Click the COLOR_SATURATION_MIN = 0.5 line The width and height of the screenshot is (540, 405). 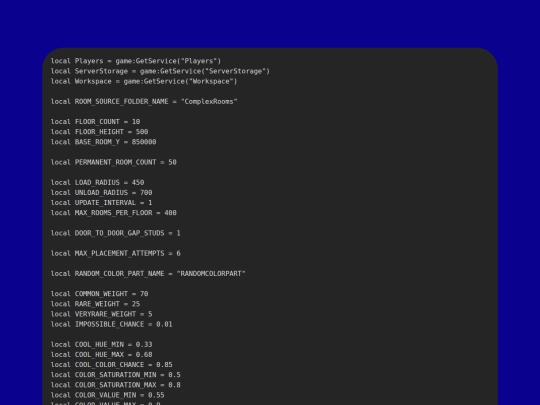(x=116, y=375)
